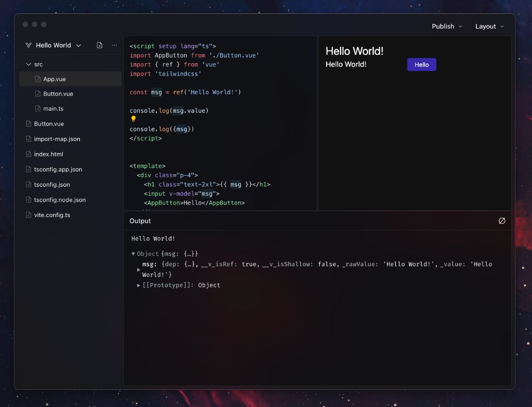Viewport: 532px width, 407px height.
Task: Click the file icon beside vite.config.ts
Action: point(29,215)
